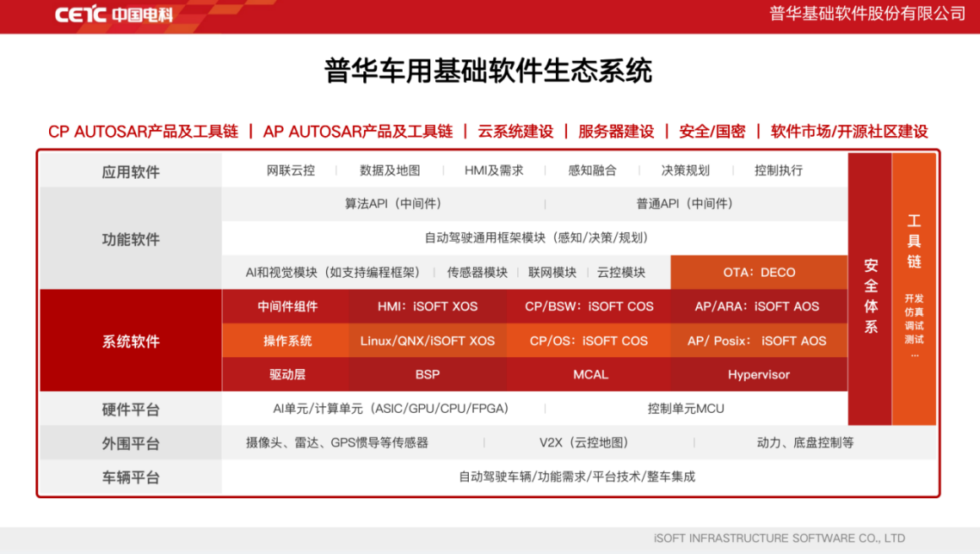The height and width of the screenshot is (554, 980).
Task: Click the 传感器模块 cell
Action: click(x=477, y=273)
